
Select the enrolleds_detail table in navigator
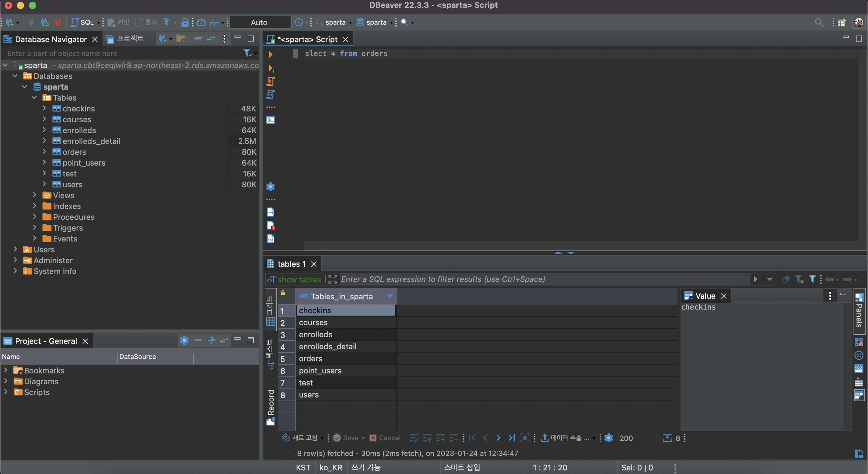coord(91,141)
